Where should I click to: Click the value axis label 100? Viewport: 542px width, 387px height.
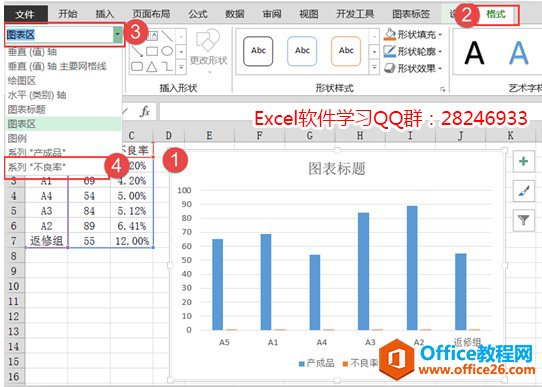coord(184,190)
